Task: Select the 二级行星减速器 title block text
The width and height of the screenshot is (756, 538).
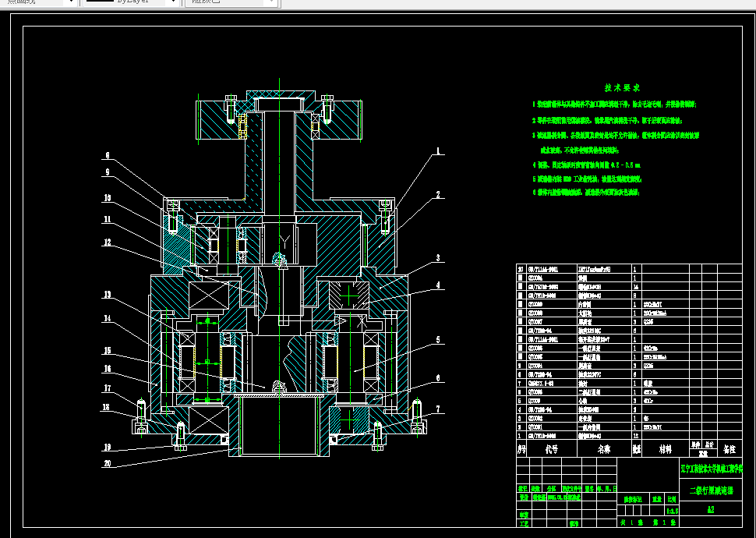Action: tap(711, 490)
